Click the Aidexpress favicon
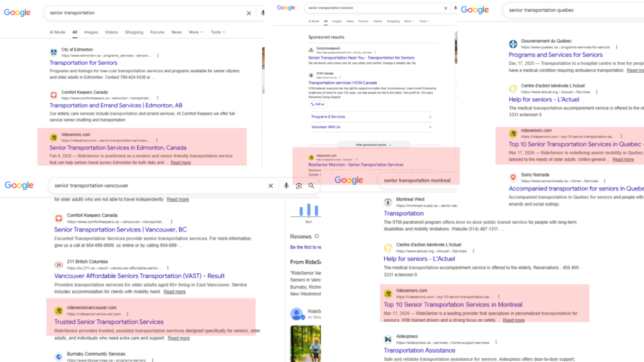 click(x=387, y=339)
